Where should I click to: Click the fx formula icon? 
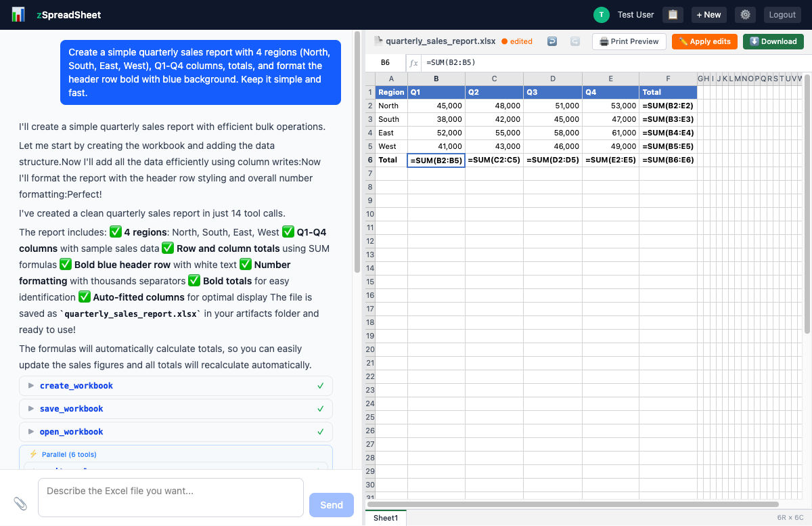click(x=413, y=62)
